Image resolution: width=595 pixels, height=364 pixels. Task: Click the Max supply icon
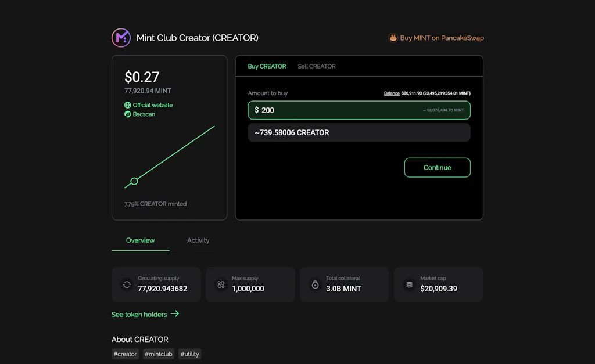coord(221,284)
